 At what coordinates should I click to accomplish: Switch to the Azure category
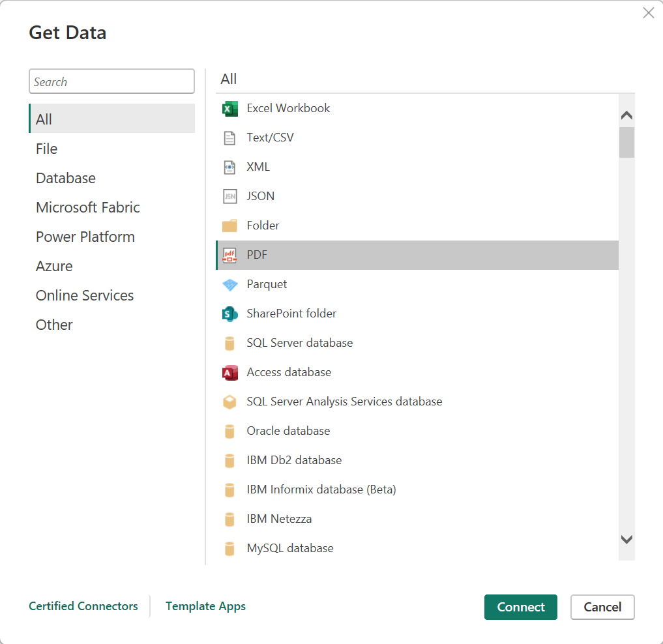[54, 266]
